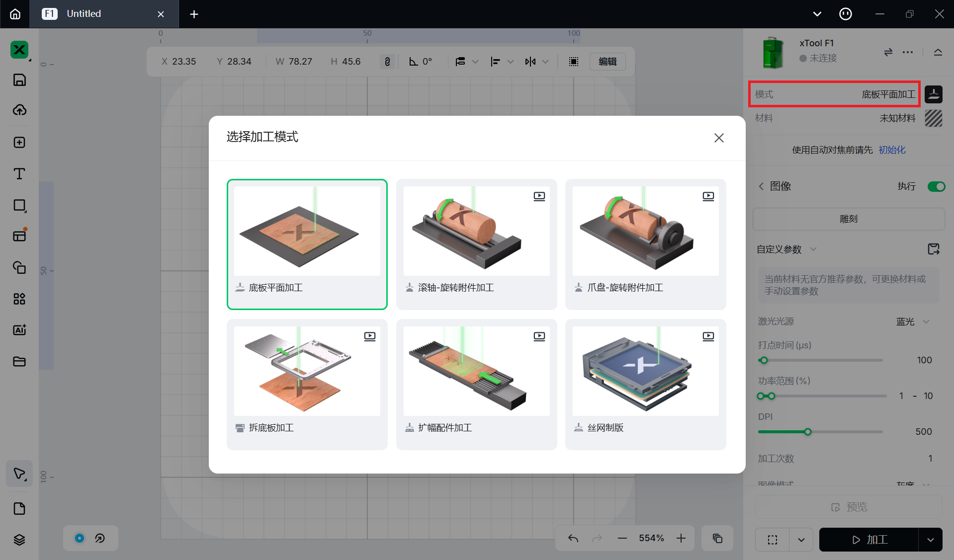This screenshot has height=560, width=954.
Task: Click the undo arrow icon
Action: pyautogui.click(x=573, y=538)
